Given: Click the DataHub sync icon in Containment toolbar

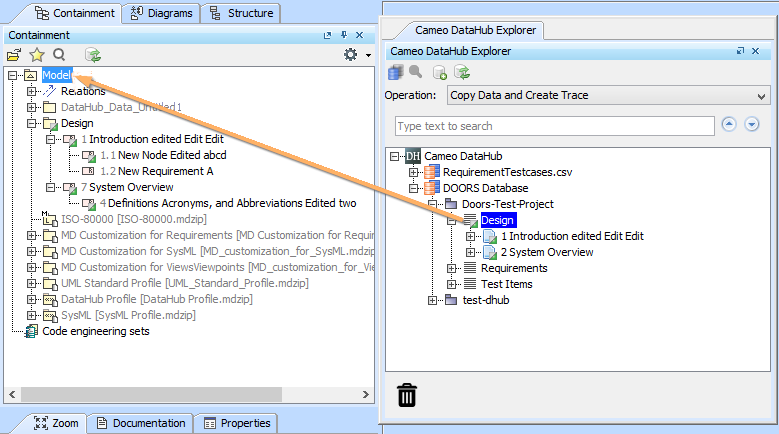Looking at the screenshot, I should click(92, 55).
